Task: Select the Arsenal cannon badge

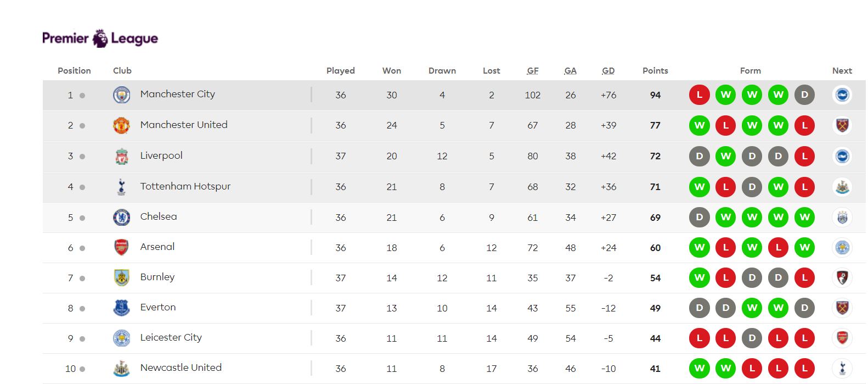Action: point(121,248)
